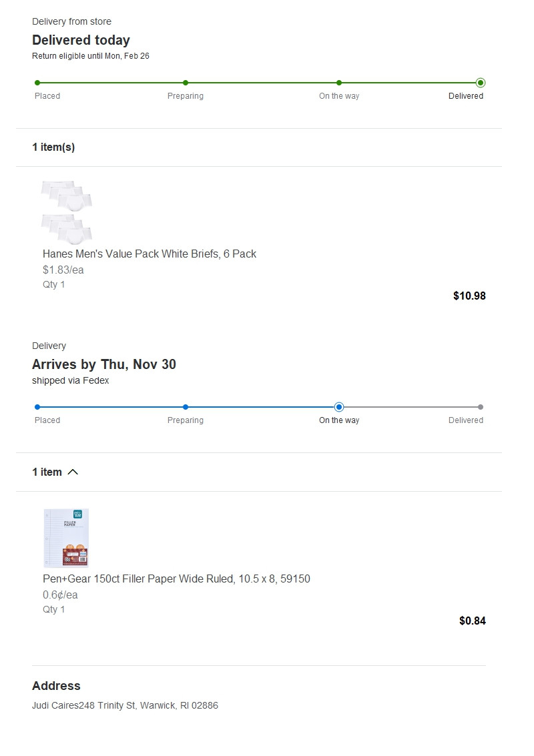Click the Judi Caires delivery address text
Screen dimensions: 534x756
[125, 705]
